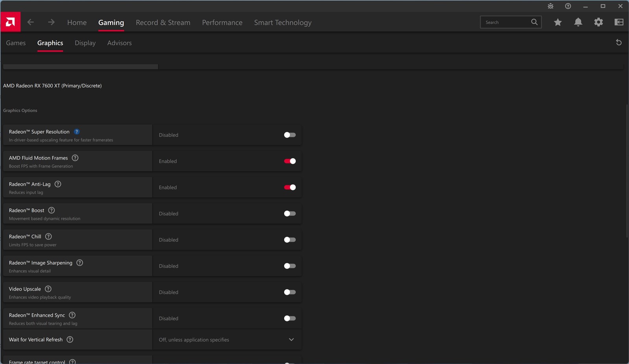This screenshot has width=629, height=364.
Task: Show help for Radeon Boost
Action: (51, 210)
